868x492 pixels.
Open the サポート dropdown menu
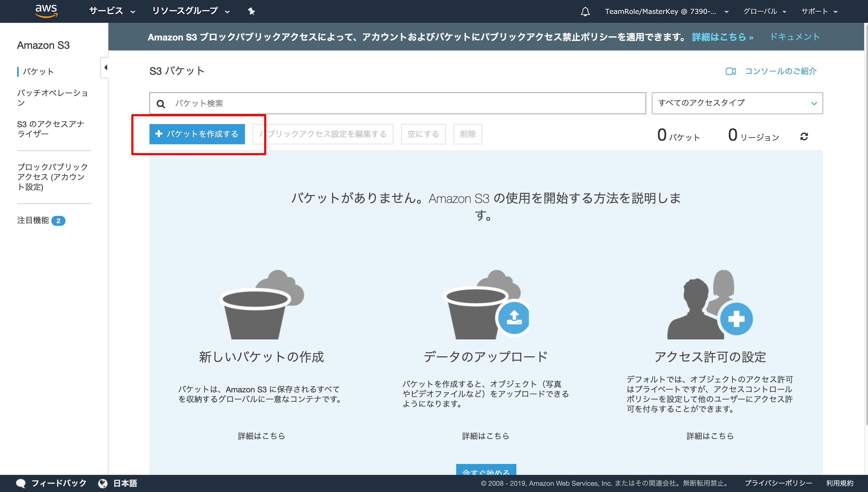point(819,11)
